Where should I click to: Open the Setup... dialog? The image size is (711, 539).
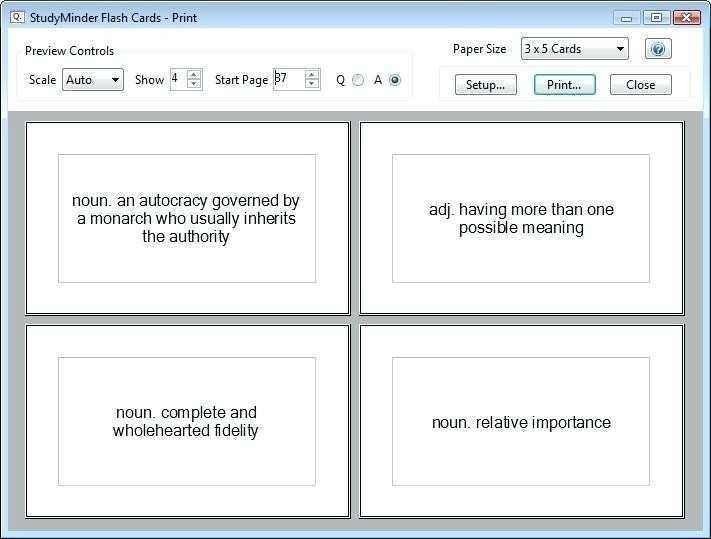click(x=485, y=85)
